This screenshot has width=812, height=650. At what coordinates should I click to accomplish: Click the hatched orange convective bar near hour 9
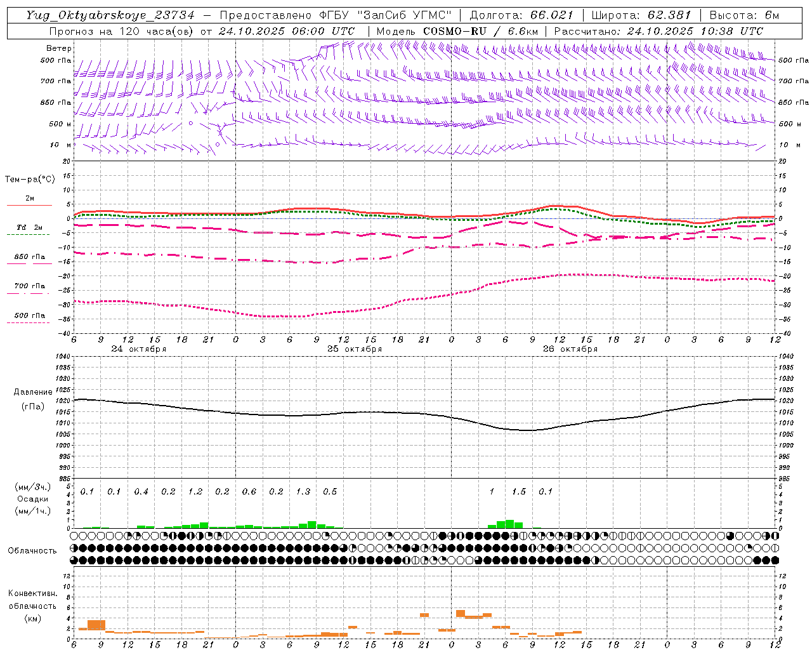96,625
